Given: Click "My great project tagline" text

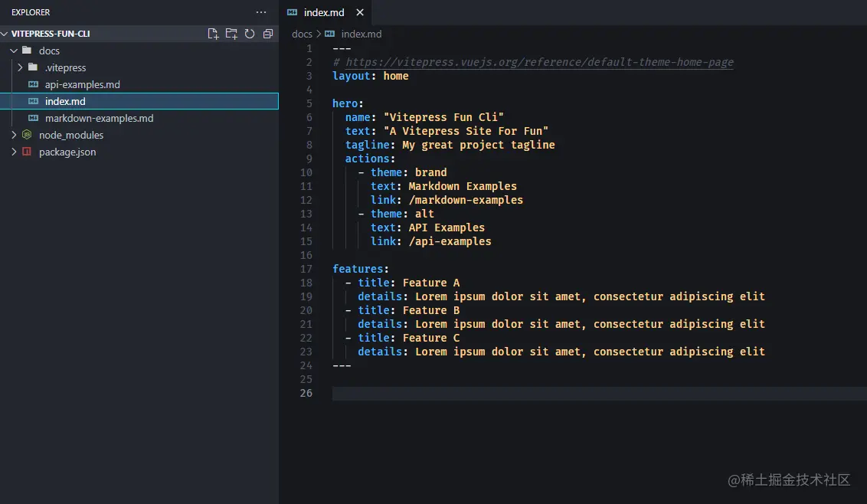Looking at the screenshot, I should [478, 145].
